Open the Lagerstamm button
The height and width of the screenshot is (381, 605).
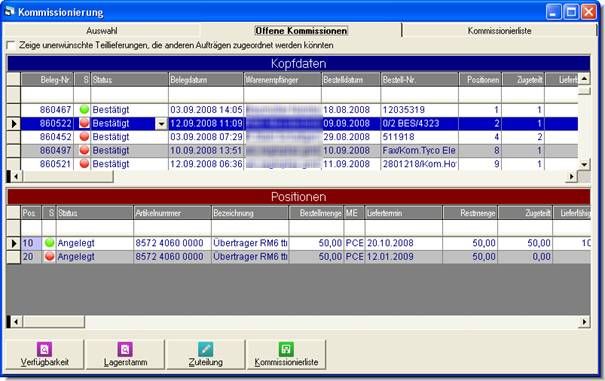point(125,354)
